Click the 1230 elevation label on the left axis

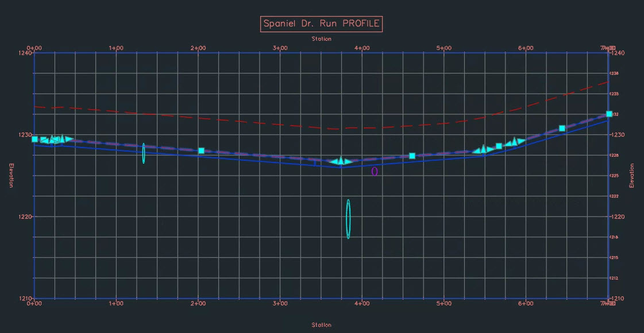click(25, 135)
